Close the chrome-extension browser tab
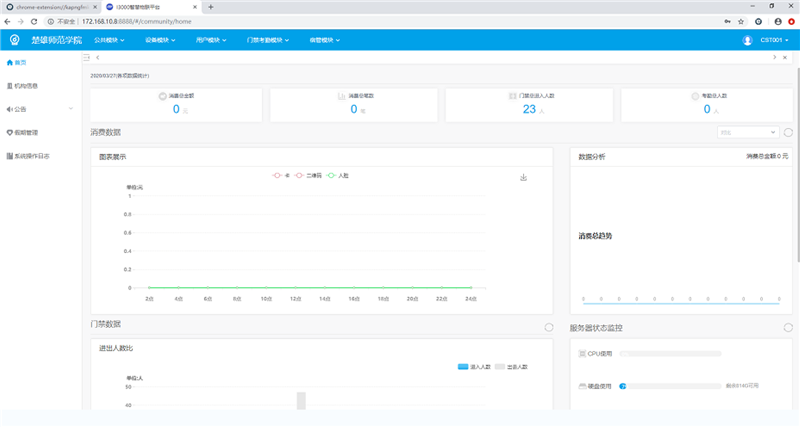The image size is (800, 427). (95, 7)
